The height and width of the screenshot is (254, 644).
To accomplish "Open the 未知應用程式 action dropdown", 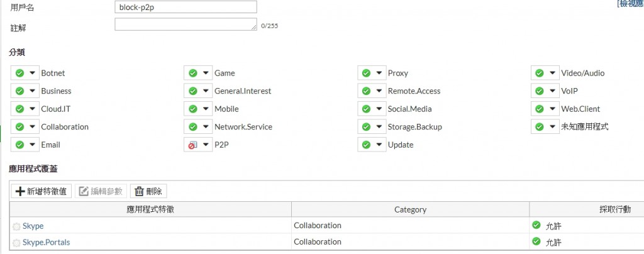I will pyautogui.click(x=552, y=127).
